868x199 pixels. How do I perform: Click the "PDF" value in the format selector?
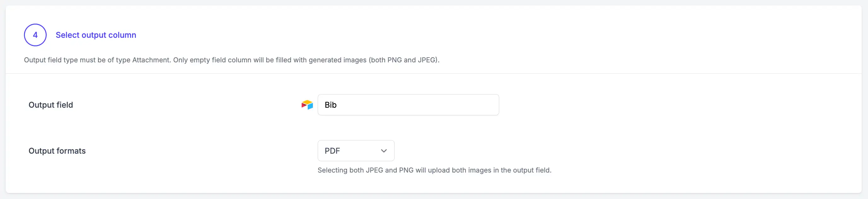coord(332,151)
